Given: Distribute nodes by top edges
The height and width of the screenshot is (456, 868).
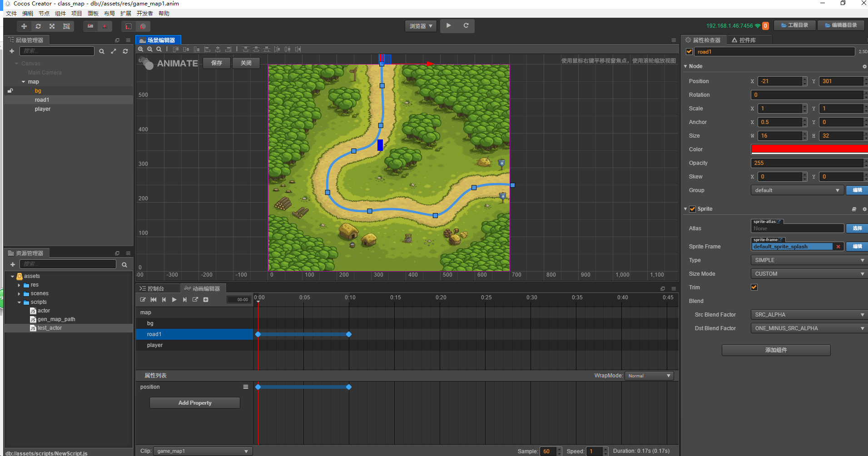Looking at the screenshot, I should 246,49.
